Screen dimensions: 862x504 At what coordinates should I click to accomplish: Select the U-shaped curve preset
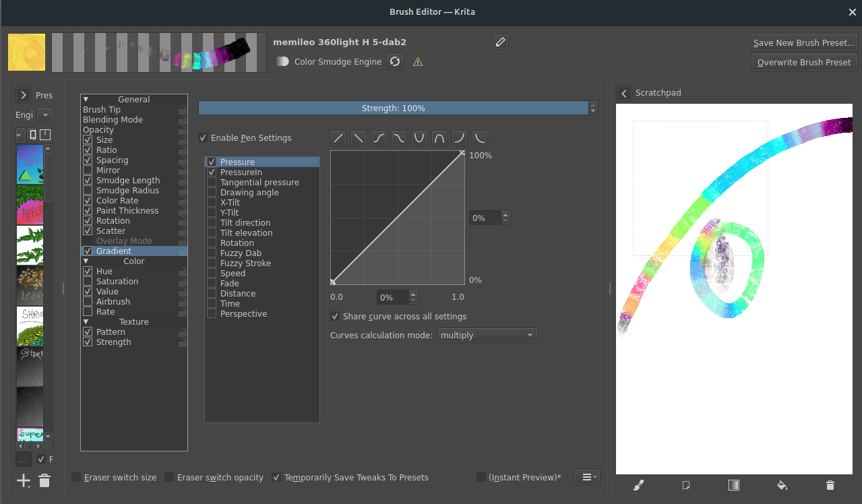click(419, 138)
